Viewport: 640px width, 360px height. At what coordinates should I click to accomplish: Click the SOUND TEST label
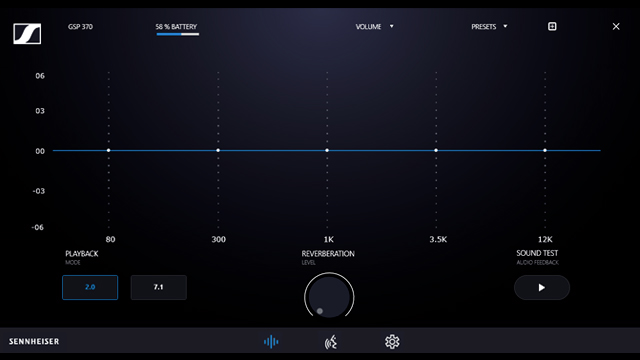tap(537, 253)
